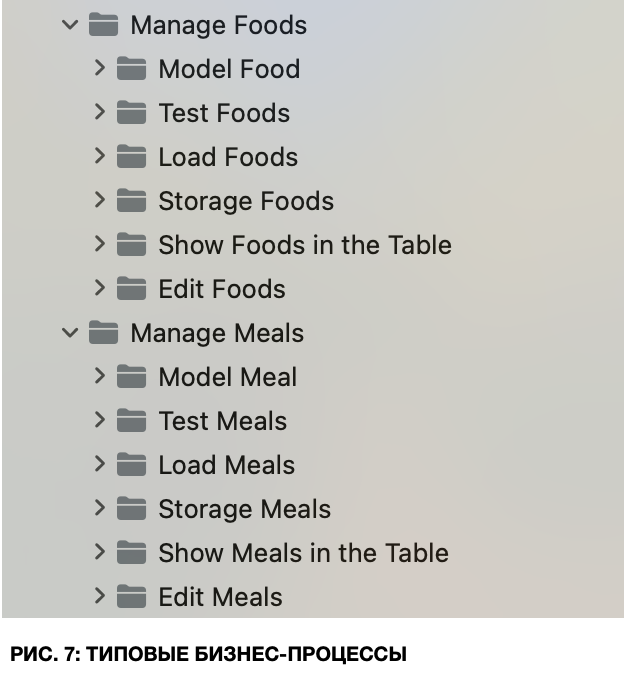This screenshot has width=626, height=674.
Task: Expand the Edit Foods folder
Action: click(x=99, y=288)
